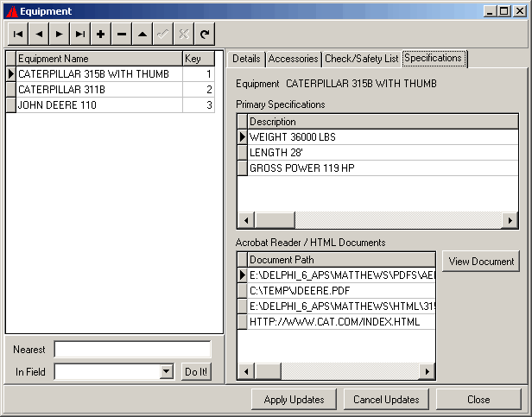Select the MATTHEWS\PDFS document path row
The width and height of the screenshot is (532, 417).
tap(341, 275)
